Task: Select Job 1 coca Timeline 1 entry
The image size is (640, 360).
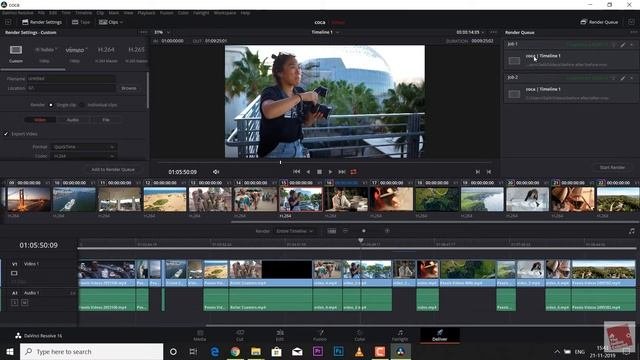Action: pos(571,60)
